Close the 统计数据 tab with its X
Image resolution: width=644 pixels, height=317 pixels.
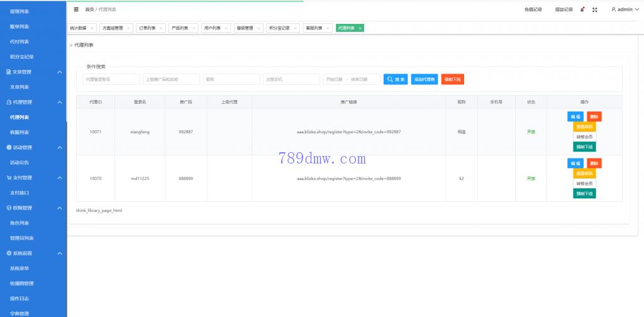click(x=92, y=28)
